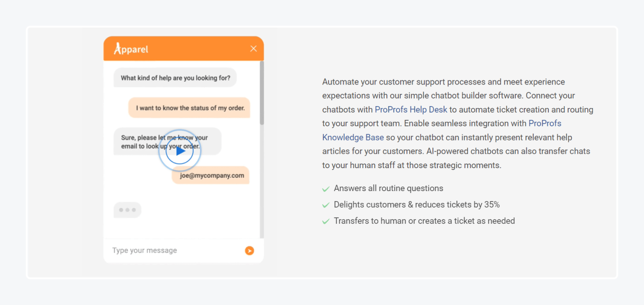Click the chat window scrollbar thumb
Image resolution: width=644 pixels, height=305 pixels.
coord(262,93)
